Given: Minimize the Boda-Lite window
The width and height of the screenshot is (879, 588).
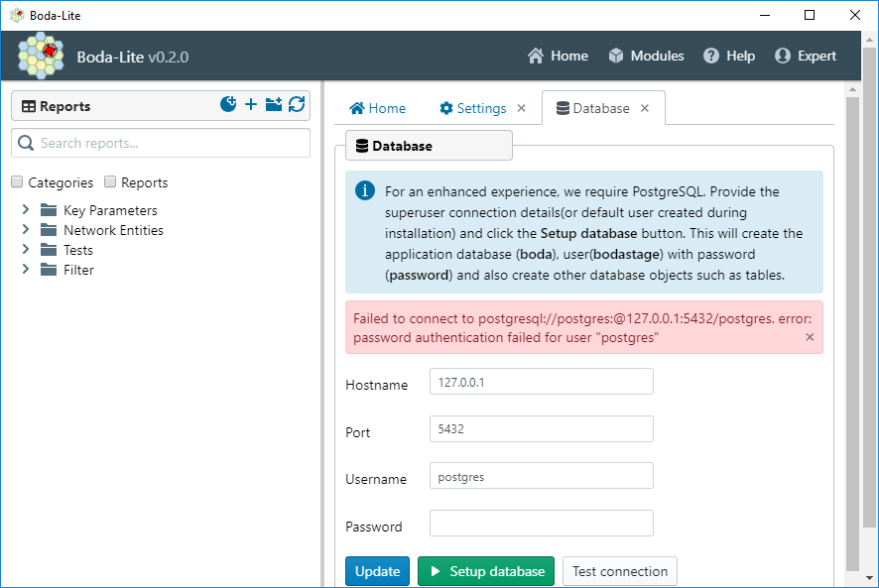Looking at the screenshot, I should pos(765,15).
